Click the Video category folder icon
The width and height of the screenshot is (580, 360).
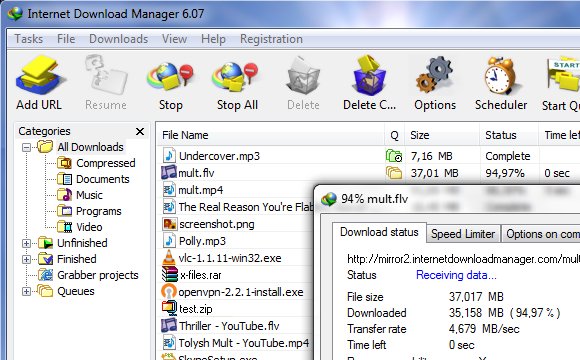click(x=65, y=227)
